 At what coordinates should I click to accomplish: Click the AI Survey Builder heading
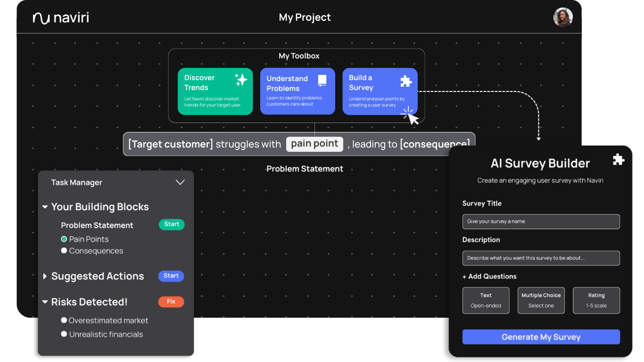540,164
